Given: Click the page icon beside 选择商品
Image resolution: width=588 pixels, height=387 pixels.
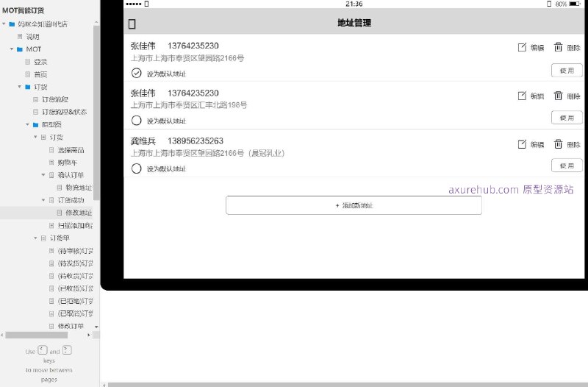Looking at the screenshot, I should pyautogui.click(x=51, y=150).
